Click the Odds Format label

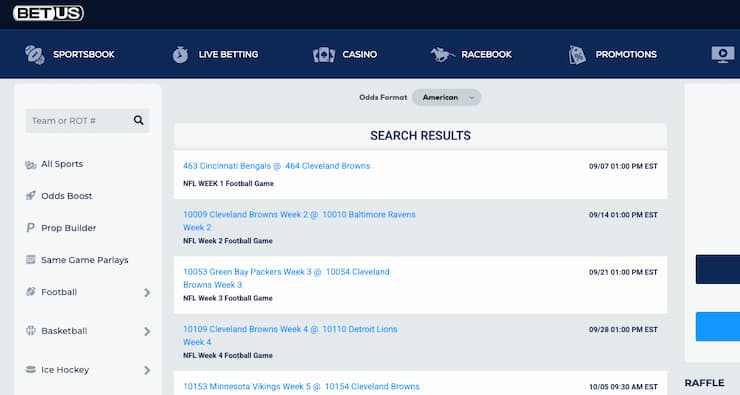(383, 97)
